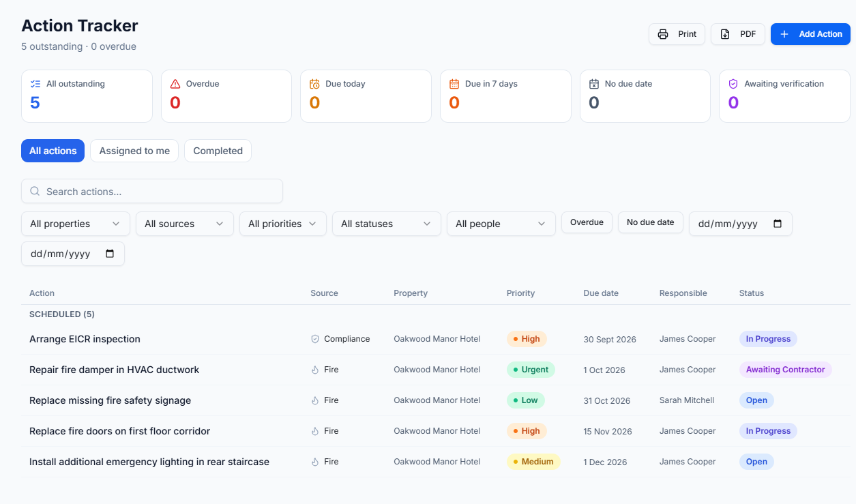This screenshot has width=856, height=504.
Task: Click the calendar icon on Due in 7 days
Action: click(x=454, y=84)
